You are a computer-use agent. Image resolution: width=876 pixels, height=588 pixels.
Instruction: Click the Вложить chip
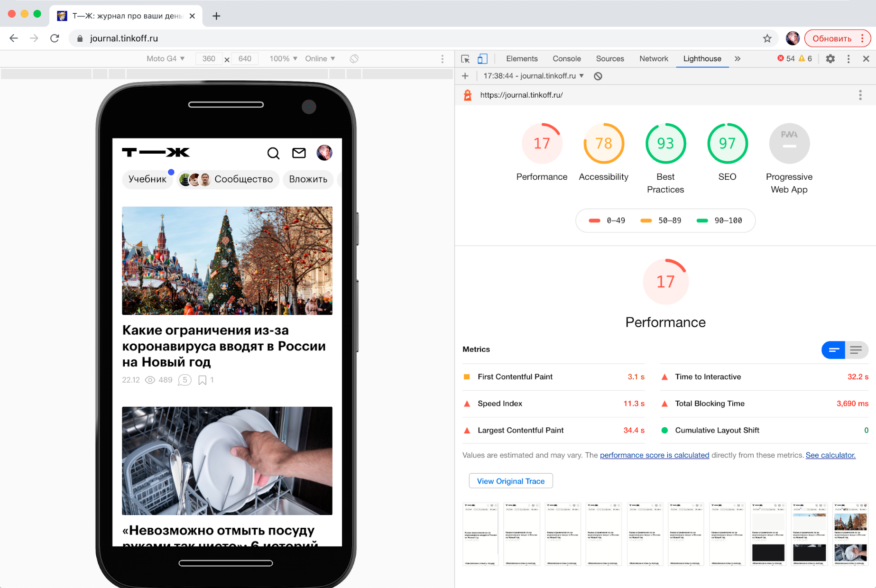(x=308, y=179)
